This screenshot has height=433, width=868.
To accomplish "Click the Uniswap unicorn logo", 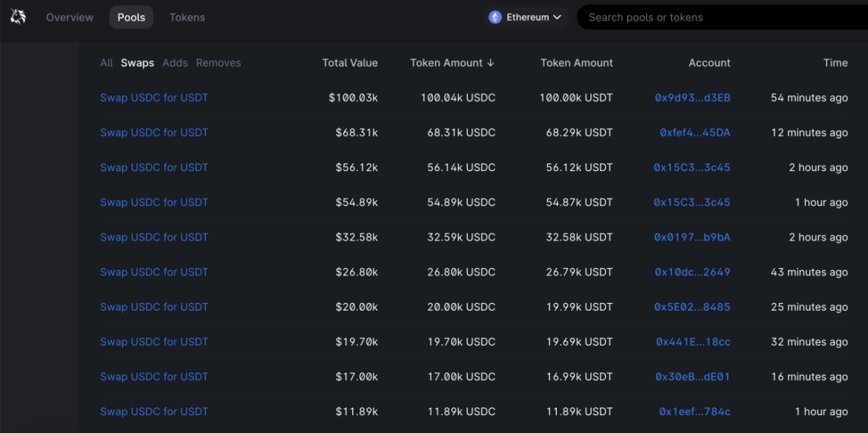I will [18, 17].
